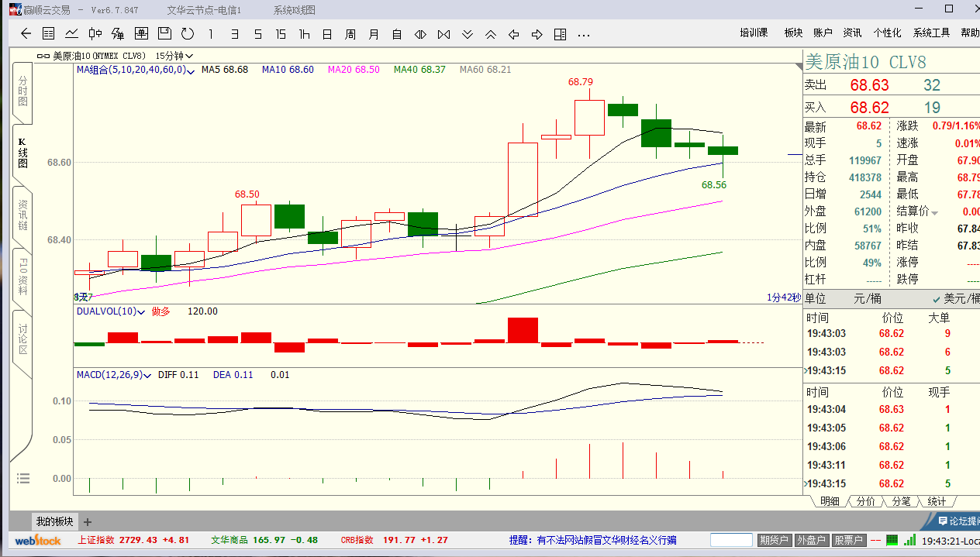Click the hamburger list icon in left sidebar
The height and width of the screenshot is (557, 980).
point(22,478)
